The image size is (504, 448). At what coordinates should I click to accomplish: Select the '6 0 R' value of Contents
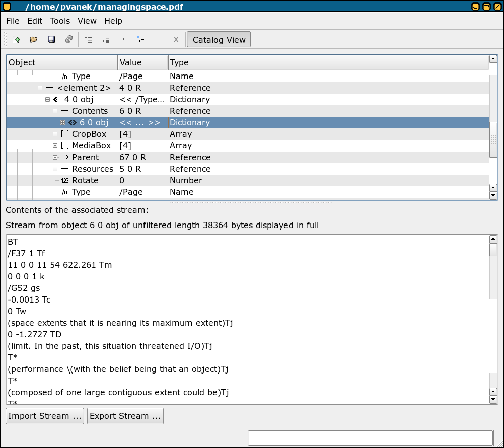point(130,111)
